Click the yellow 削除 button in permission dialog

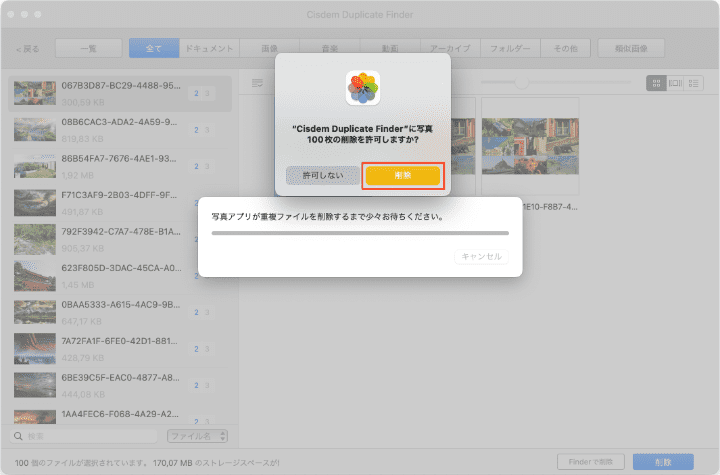[403, 175]
